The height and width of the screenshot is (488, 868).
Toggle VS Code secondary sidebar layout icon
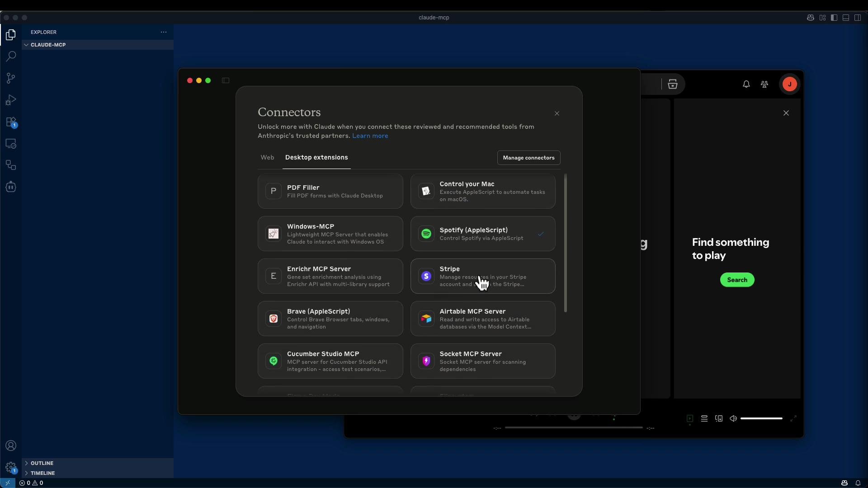858,18
